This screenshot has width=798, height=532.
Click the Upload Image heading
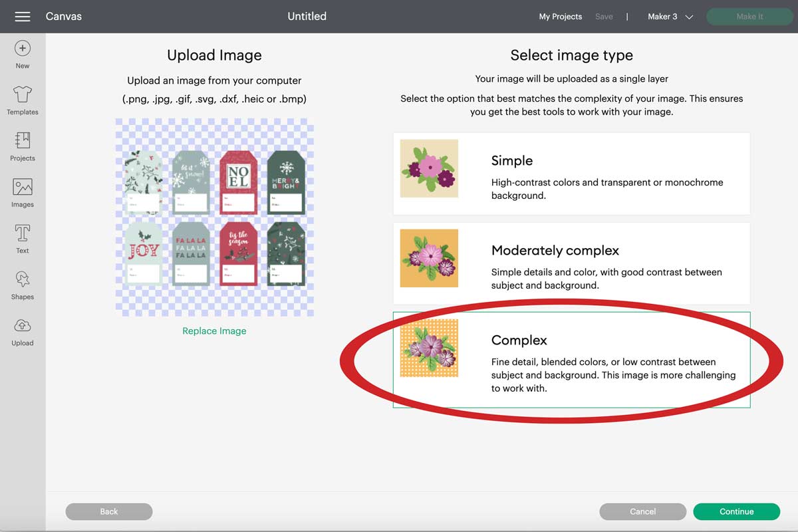[214, 55]
